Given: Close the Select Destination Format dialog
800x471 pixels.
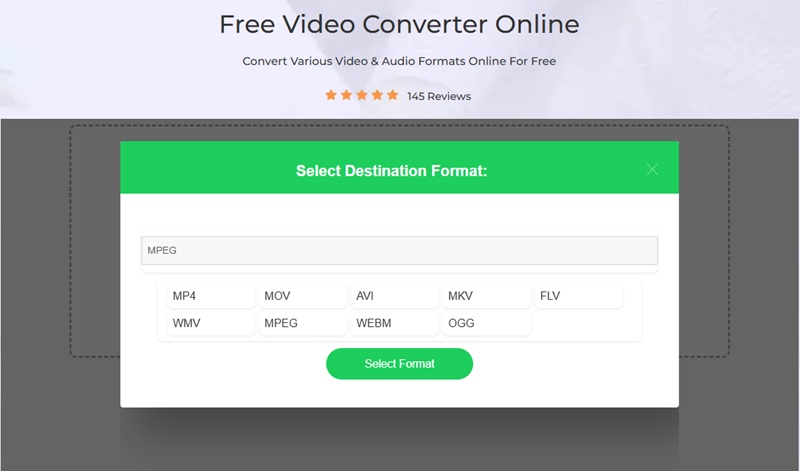Looking at the screenshot, I should 652,169.
